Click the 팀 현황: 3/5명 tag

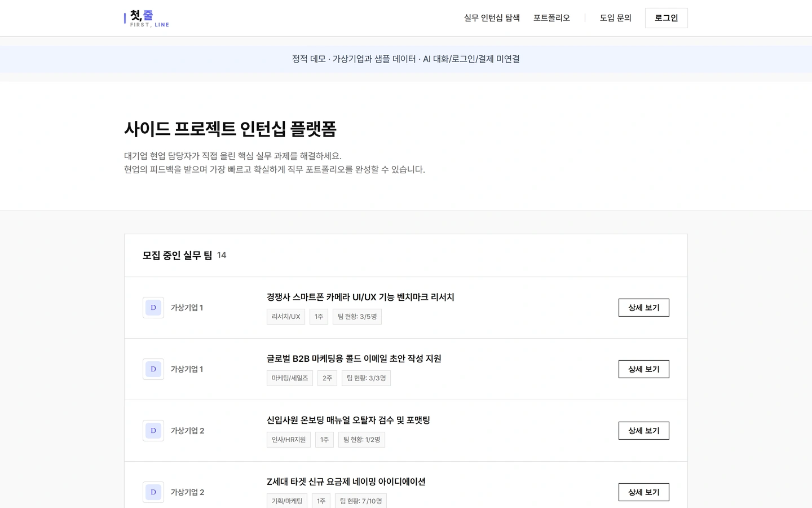pos(357,317)
